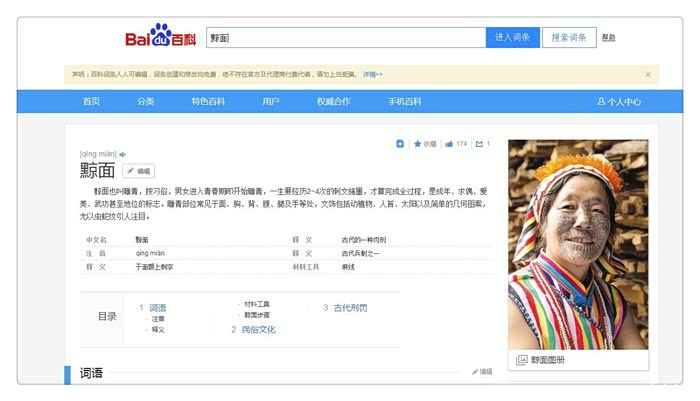This screenshot has height=401, width=700.
Task: Click the 中文名 field label
Action: [96, 240]
